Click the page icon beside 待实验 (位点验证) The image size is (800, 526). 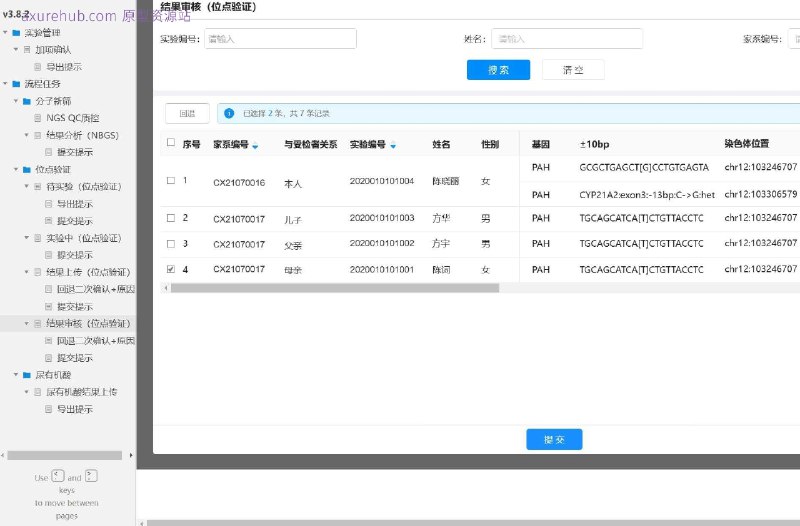tap(38, 187)
